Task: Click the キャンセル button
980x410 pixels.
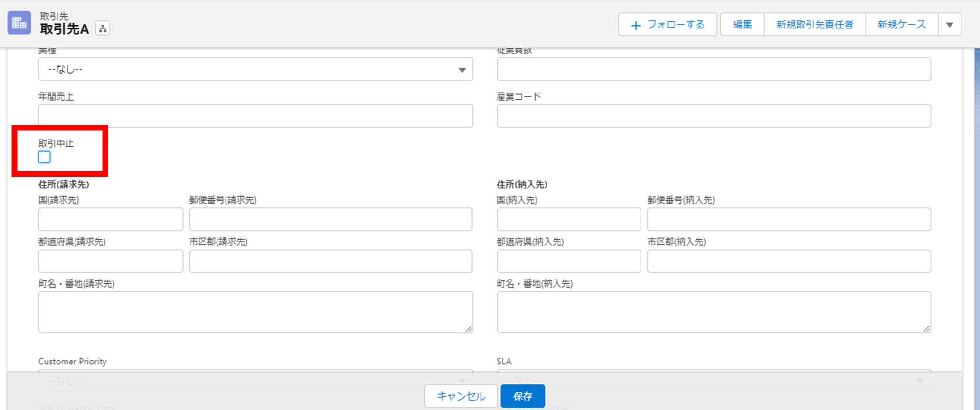Action: pos(461,396)
